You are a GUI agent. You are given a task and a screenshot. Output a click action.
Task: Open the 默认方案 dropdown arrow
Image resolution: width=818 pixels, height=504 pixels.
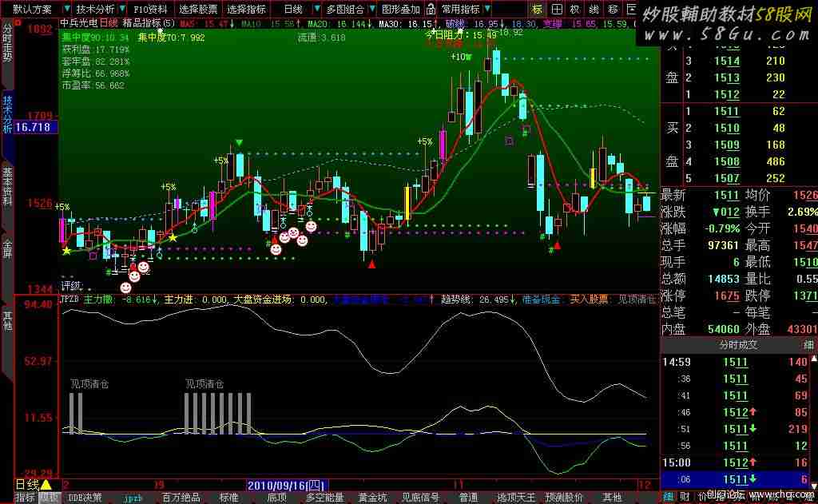click(x=67, y=9)
